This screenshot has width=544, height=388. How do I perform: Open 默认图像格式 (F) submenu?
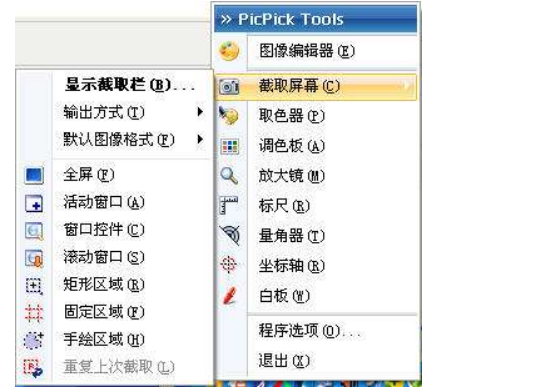pos(115,140)
